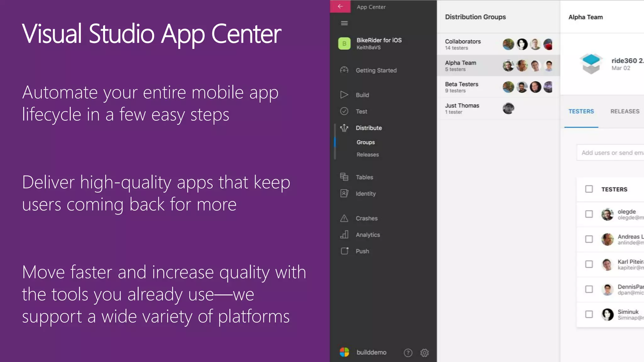Open the Crashes section
The width and height of the screenshot is (644, 362).
[367, 218]
